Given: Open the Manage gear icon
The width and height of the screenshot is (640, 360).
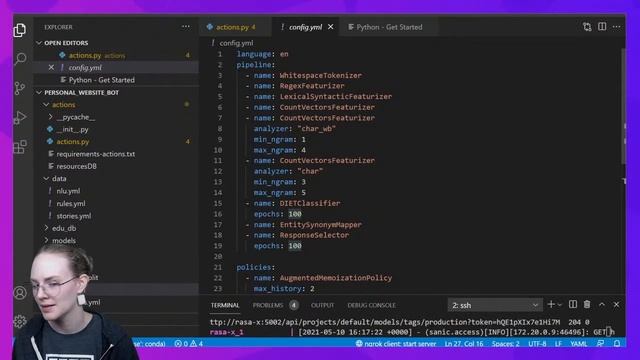Looking at the screenshot, I should coord(20,321).
